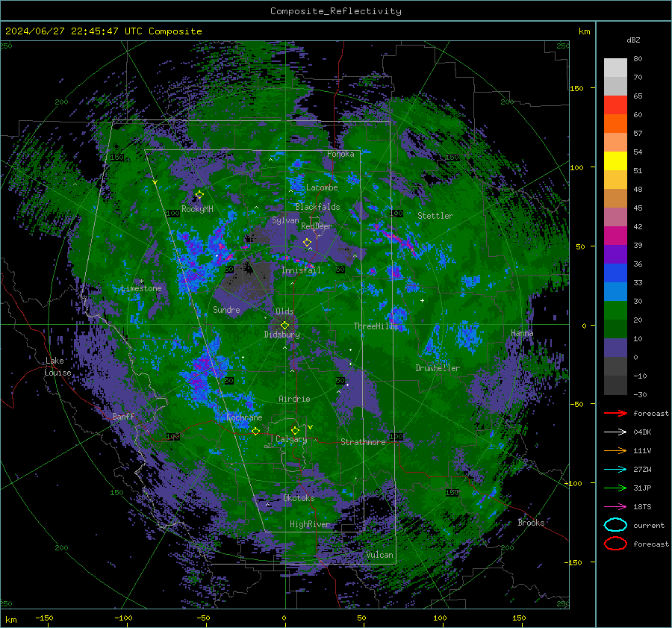This screenshot has width=672, height=628.
Task: Click the Blackfalds label on map
Action: click(317, 207)
